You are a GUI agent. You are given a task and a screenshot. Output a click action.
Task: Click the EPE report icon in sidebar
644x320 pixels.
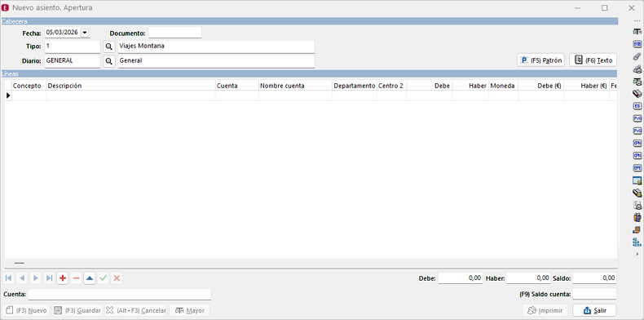coord(637,168)
